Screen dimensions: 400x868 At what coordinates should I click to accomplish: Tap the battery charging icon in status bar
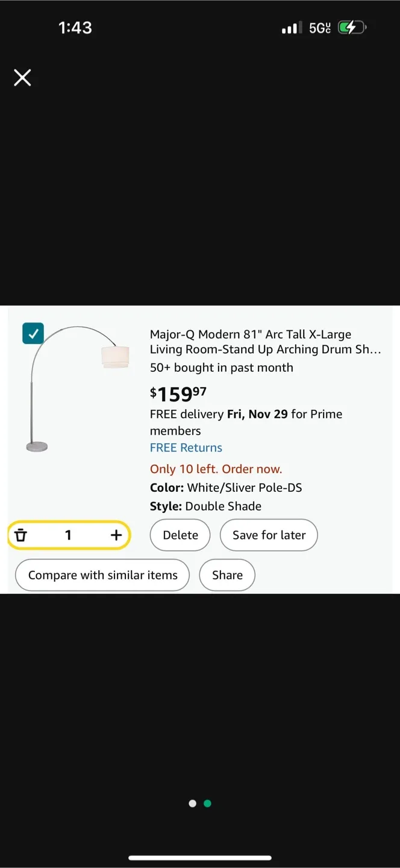click(x=351, y=27)
